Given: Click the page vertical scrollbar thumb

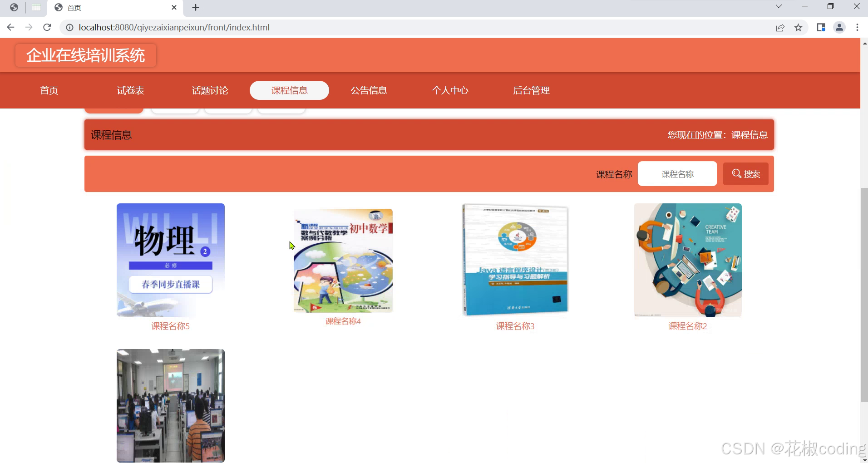Looking at the screenshot, I should point(864,295).
